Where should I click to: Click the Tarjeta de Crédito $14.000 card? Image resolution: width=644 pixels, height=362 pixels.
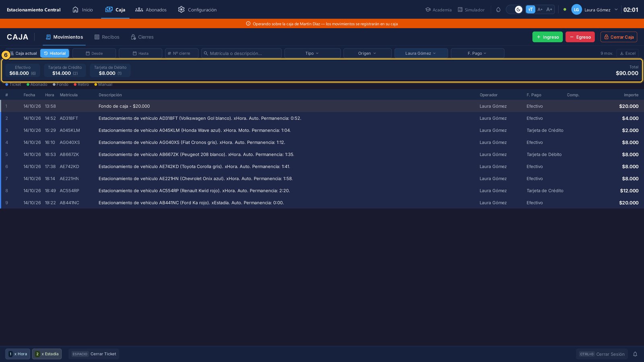[65, 70]
